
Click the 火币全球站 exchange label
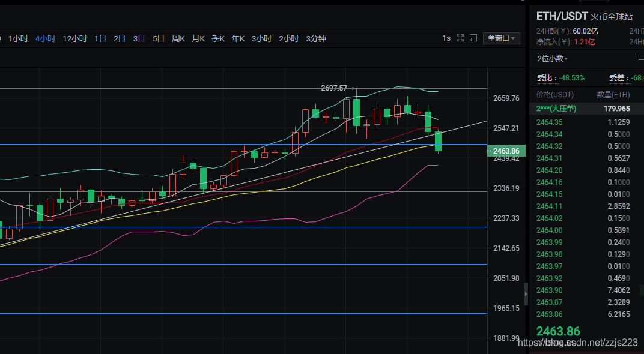(611, 17)
